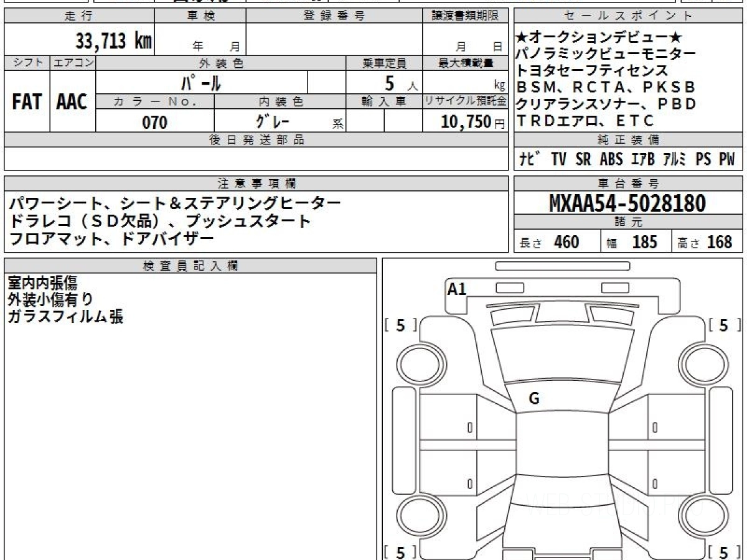Screen dimensions: 747x560
Task: Select the FAT shift value
Action: [x=27, y=102]
